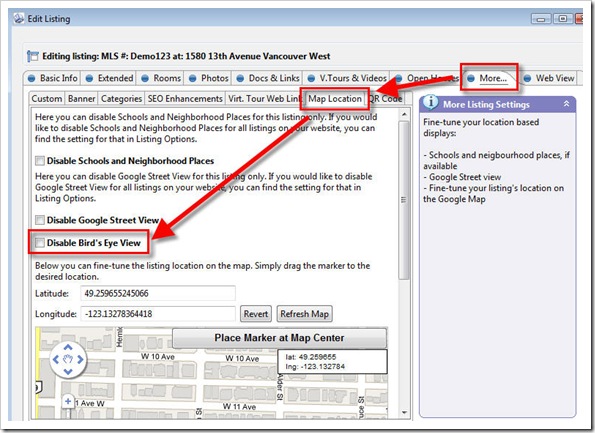Open the Banner sub-tab
This screenshot has height=433, width=595.
click(x=82, y=99)
